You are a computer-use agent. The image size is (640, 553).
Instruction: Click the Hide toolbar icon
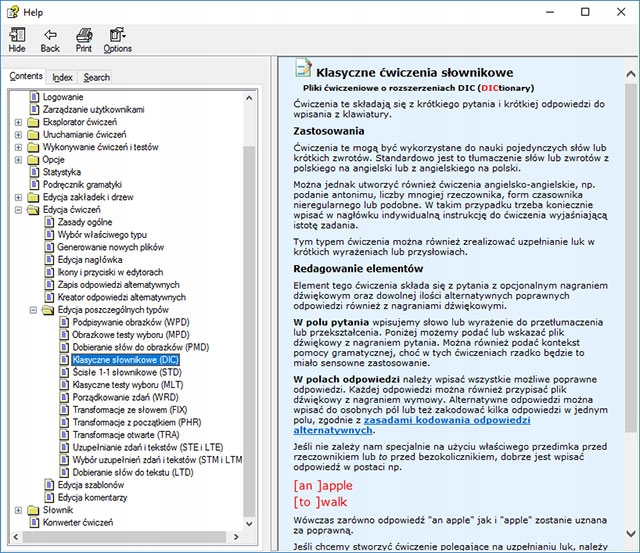17,40
